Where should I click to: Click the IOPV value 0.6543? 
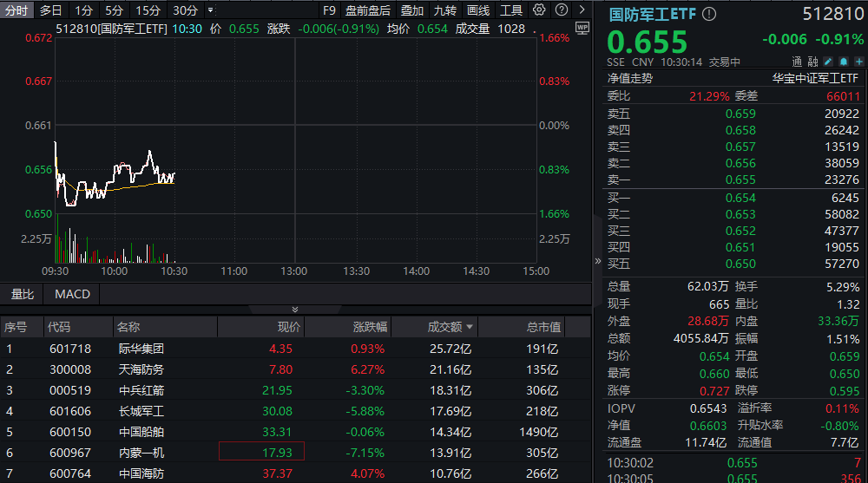708,408
